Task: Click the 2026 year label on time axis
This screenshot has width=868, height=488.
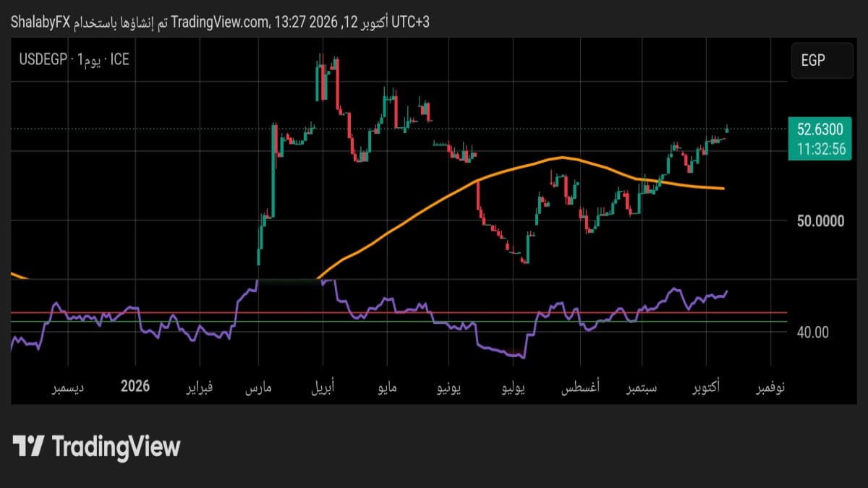Action: tap(135, 386)
